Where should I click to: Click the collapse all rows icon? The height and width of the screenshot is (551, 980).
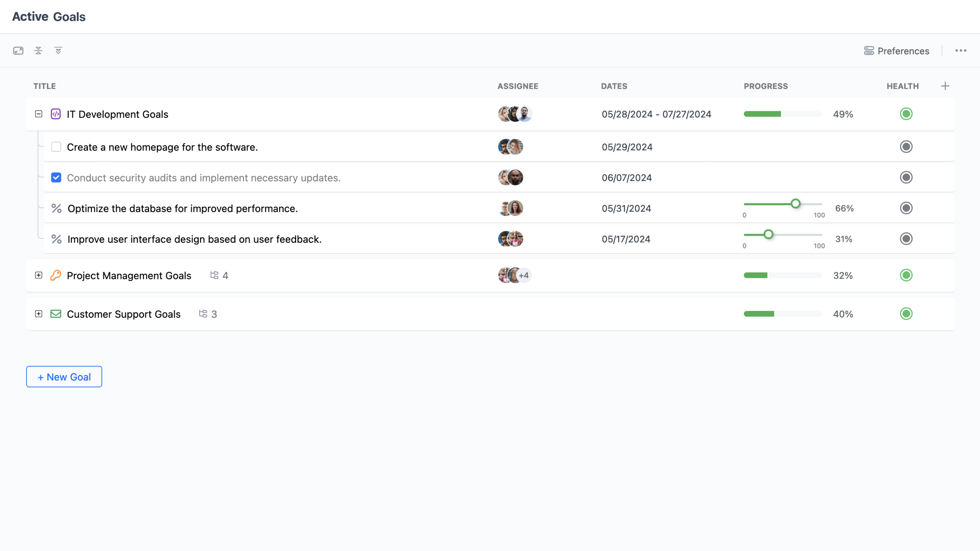[38, 51]
